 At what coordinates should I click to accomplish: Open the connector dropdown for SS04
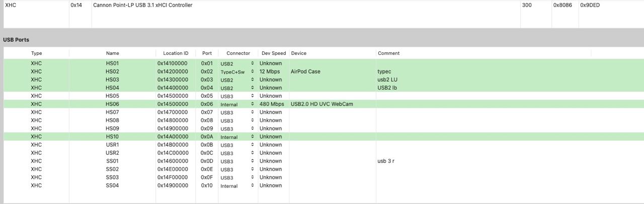click(237, 186)
